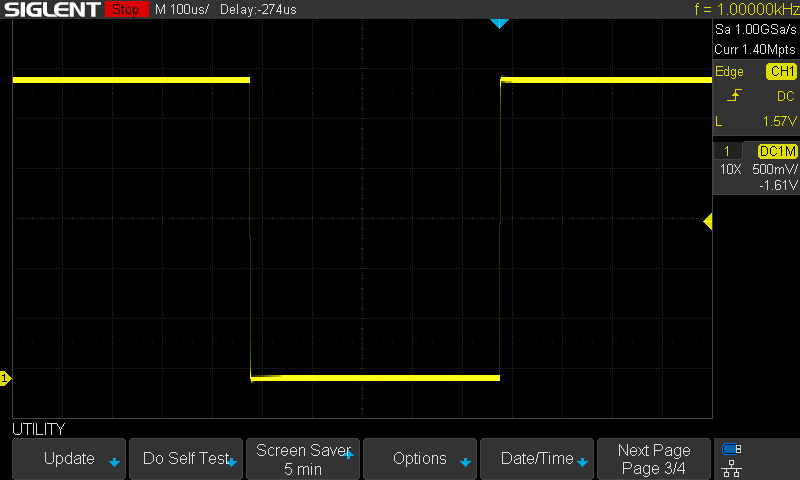Screen dimensions: 800x480
Task: Click the Date/Time softkey down arrow
Action: 582,462
